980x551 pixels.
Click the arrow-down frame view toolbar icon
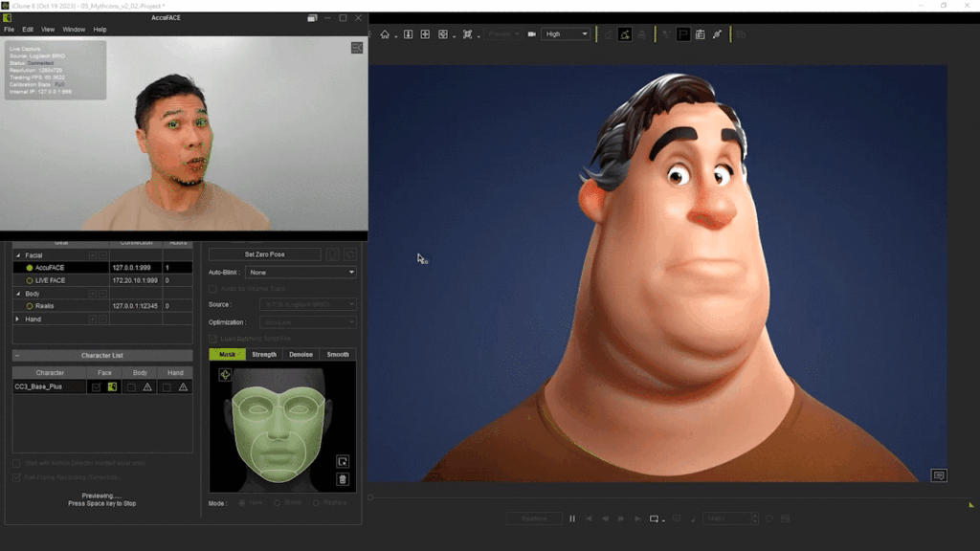[408, 34]
